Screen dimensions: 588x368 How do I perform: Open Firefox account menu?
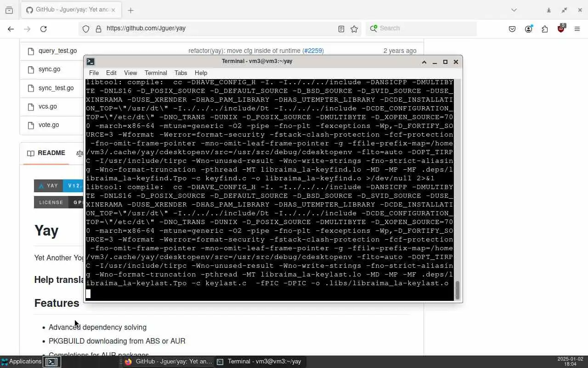[529, 29]
